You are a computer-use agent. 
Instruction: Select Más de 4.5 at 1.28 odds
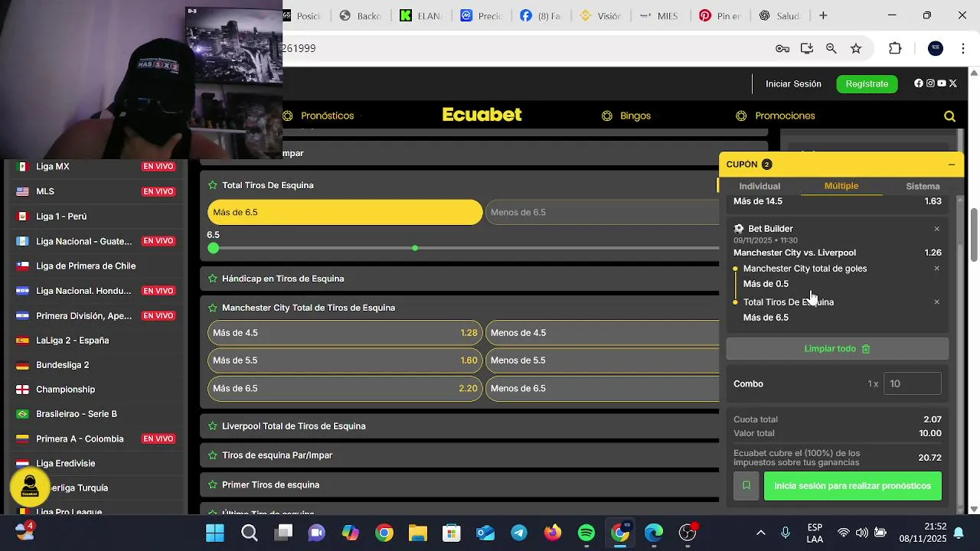[345, 333]
